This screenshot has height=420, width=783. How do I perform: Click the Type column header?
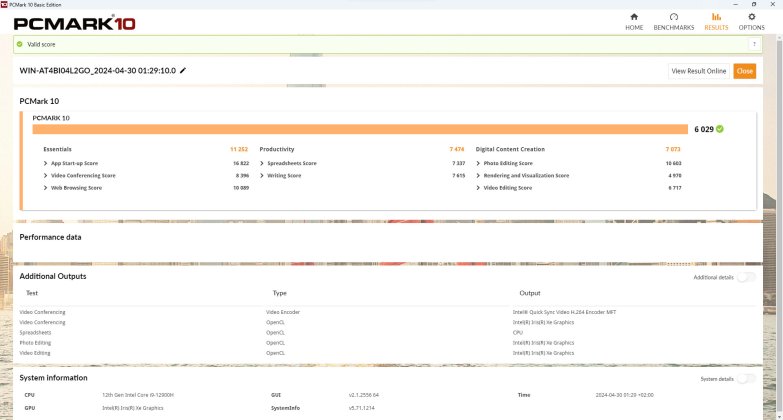(x=280, y=293)
